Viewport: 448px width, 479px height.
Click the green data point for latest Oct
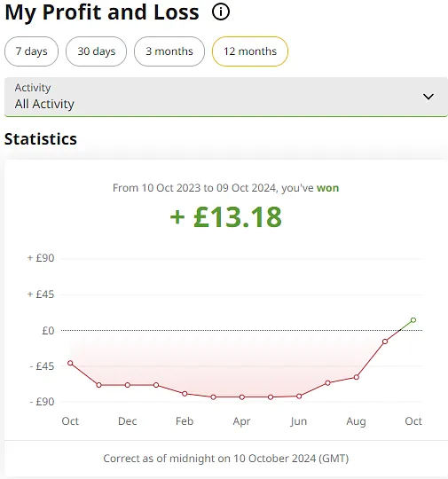pyautogui.click(x=413, y=320)
